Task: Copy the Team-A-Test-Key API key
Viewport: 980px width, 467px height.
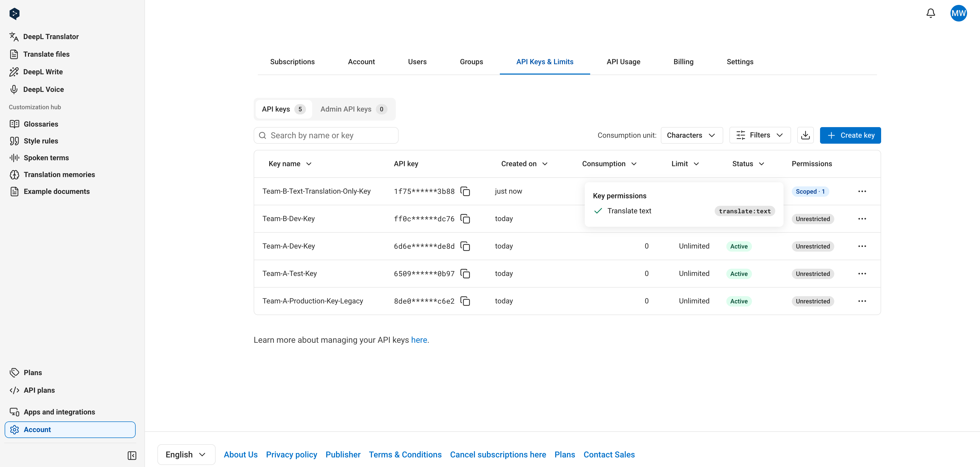Action: [465, 274]
